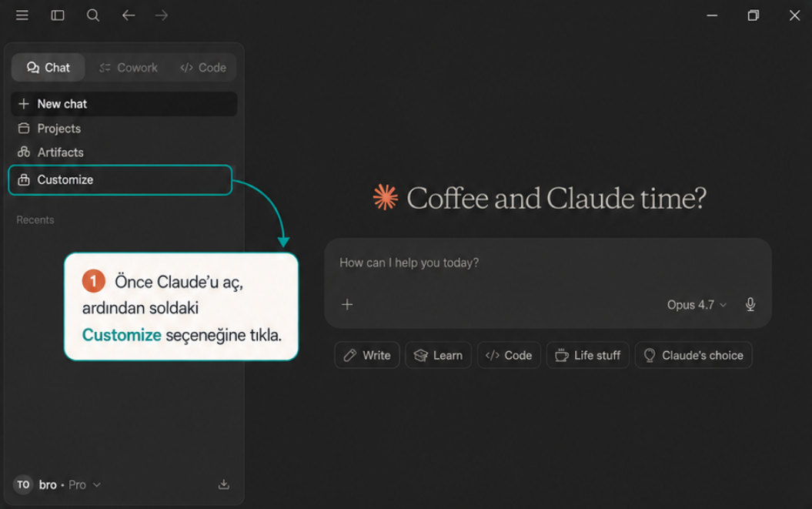Viewport: 812px width, 509px height.
Task: Open the hamburger menu icon
Action: [x=22, y=15]
